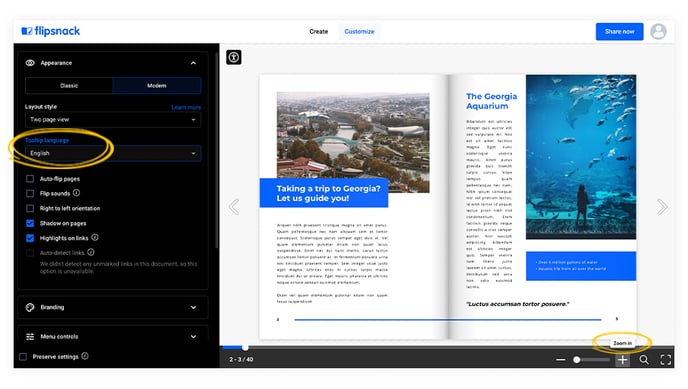The image size is (688, 389).
Task: Open the Learn more link
Action: pyautogui.click(x=186, y=107)
